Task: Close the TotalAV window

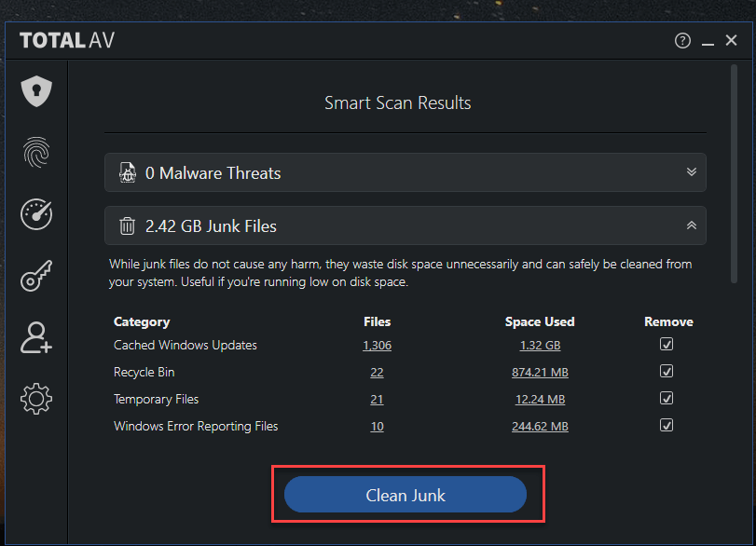Action: click(731, 40)
